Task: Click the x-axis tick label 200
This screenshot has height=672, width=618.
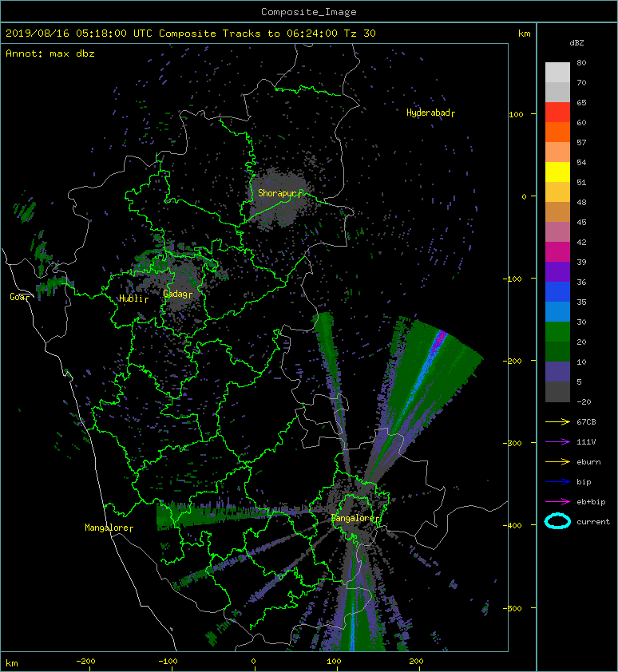Action: point(415,662)
